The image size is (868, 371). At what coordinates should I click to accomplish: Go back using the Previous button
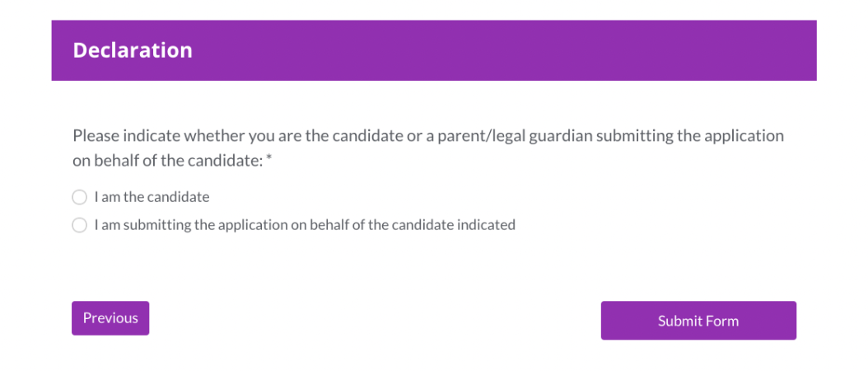(110, 318)
